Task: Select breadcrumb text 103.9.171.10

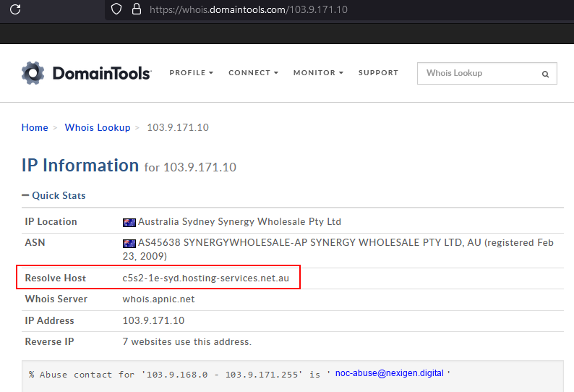Action: click(178, 127)
